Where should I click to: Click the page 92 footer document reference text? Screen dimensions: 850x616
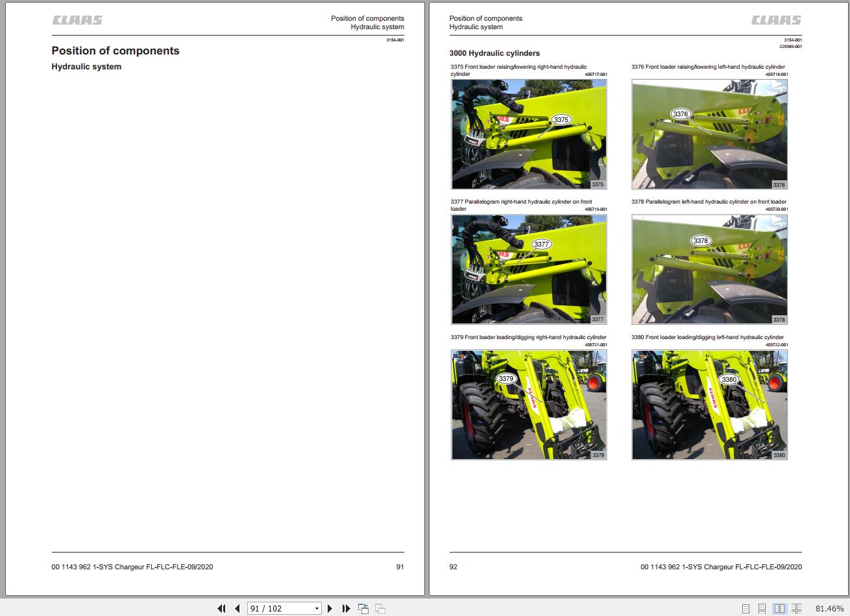tap(721, 567)
